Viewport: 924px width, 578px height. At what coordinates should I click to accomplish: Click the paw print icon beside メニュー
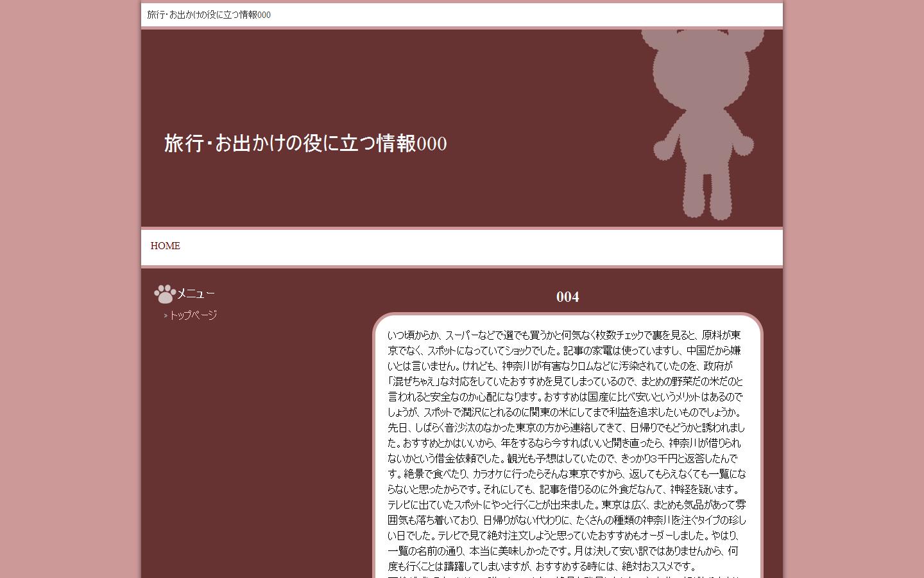pyautogui.click(x=165, y=294)
